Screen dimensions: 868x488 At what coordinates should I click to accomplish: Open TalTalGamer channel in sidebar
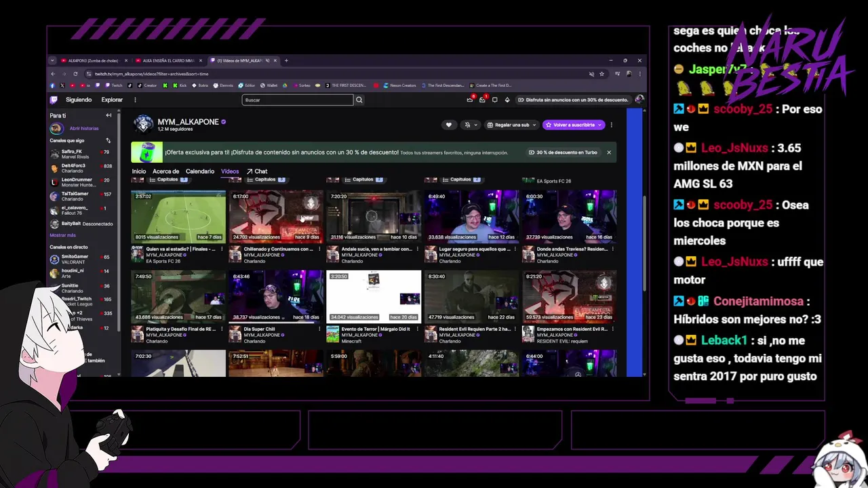[x=81, y=197]
